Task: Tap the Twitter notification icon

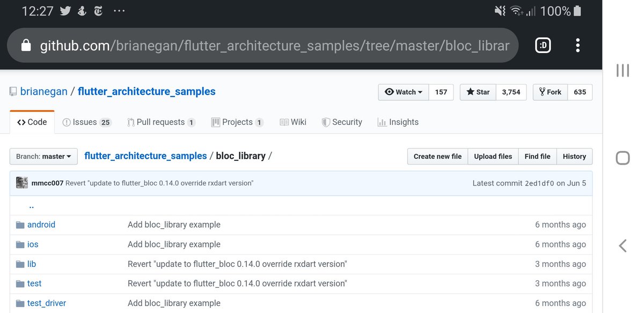Action: tap(65, 11)
